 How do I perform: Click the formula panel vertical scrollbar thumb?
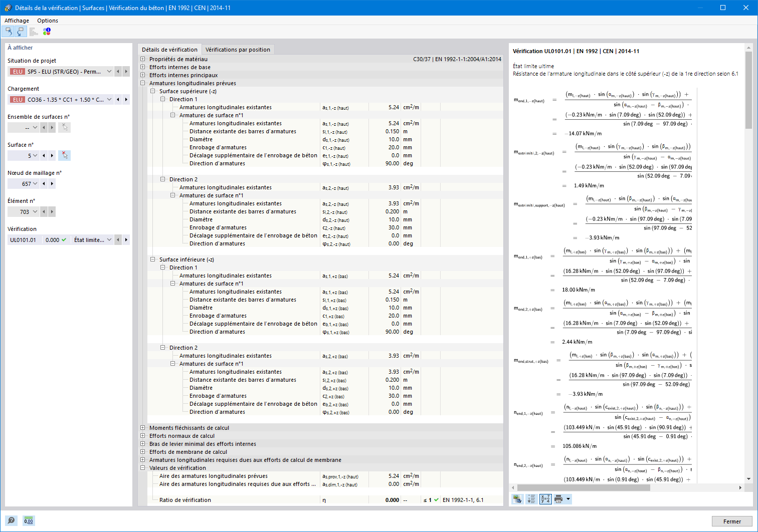pyautogui.click(x=749, y=90)
